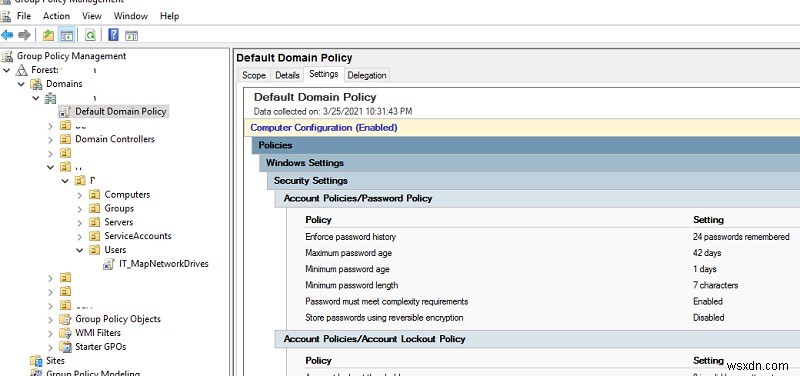Click the Data collected on timestamp line
The image size is (800, 376).
pyautogui.click(x=333, y=111)
